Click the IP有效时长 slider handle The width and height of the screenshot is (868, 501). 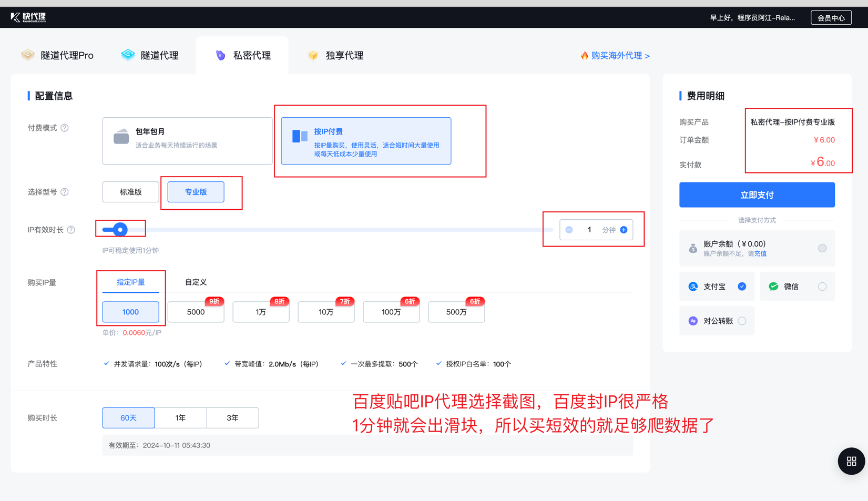tap(120, 230)
